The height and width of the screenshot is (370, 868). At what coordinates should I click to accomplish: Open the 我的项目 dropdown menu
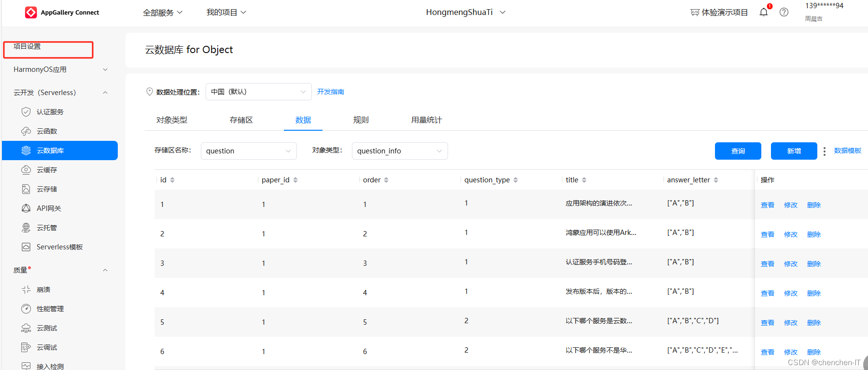tap(226, 12)
